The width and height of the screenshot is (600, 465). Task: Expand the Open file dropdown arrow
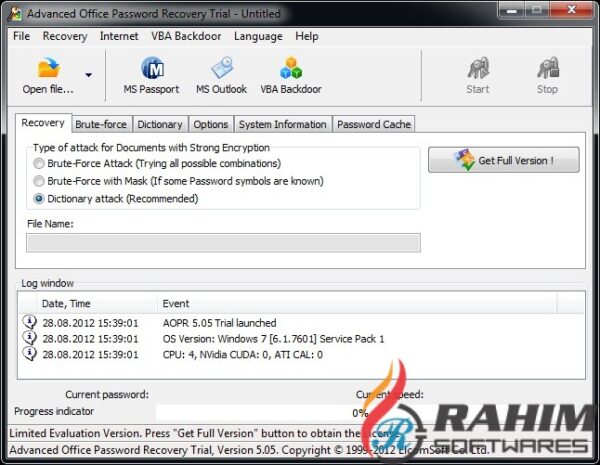[88, 75]
